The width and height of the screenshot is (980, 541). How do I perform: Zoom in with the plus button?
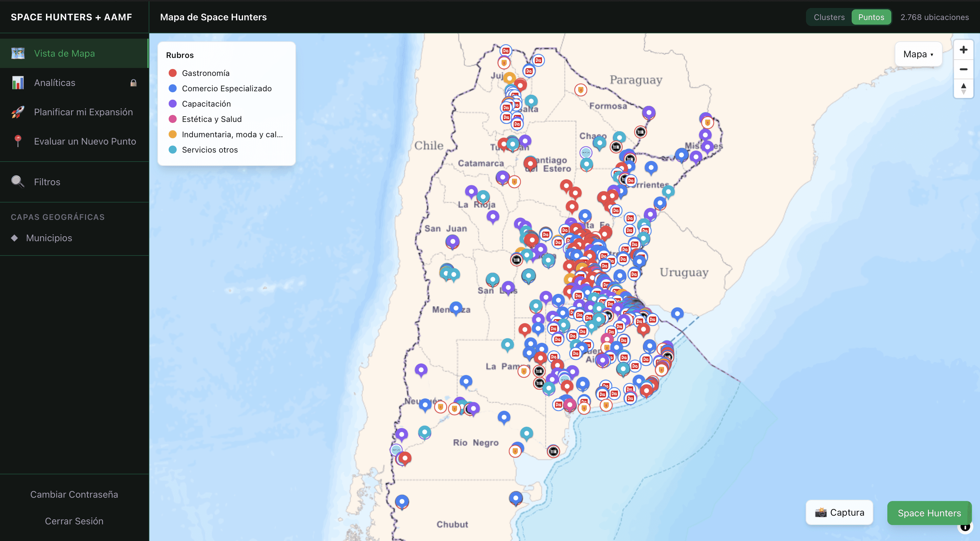[x=963, y=50]
